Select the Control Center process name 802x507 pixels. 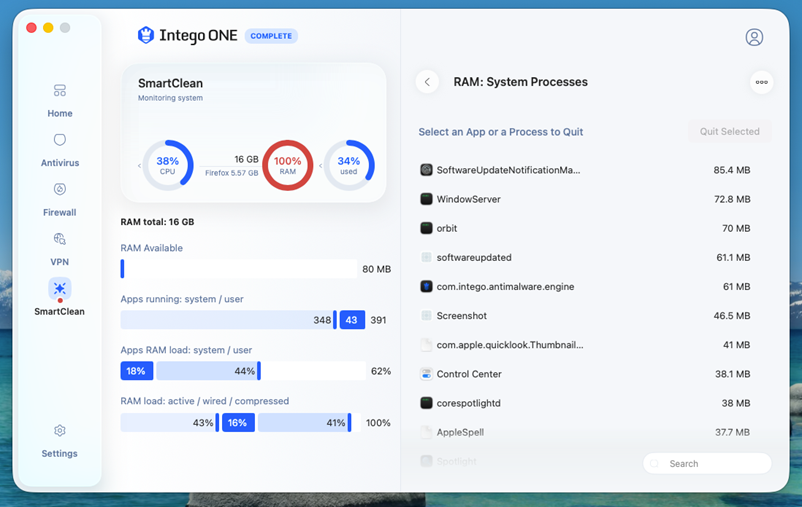coord(469,374)
